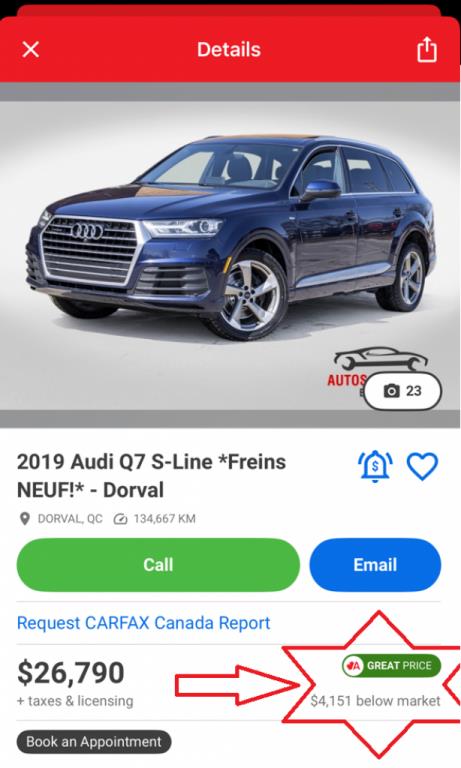Tap the $26,790 price
This screenshot has width=461, height=768.
click(71, 672)
